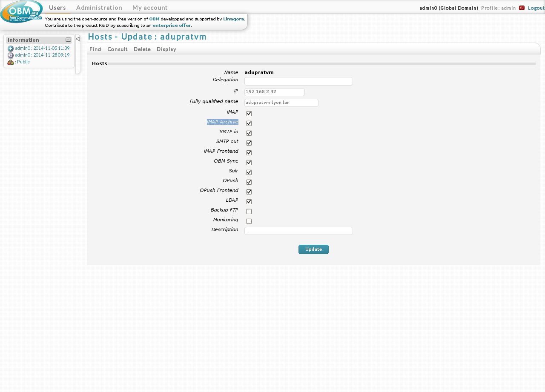545x392 pixels.
Task: Click the Delegation input field
Action: 298,81
